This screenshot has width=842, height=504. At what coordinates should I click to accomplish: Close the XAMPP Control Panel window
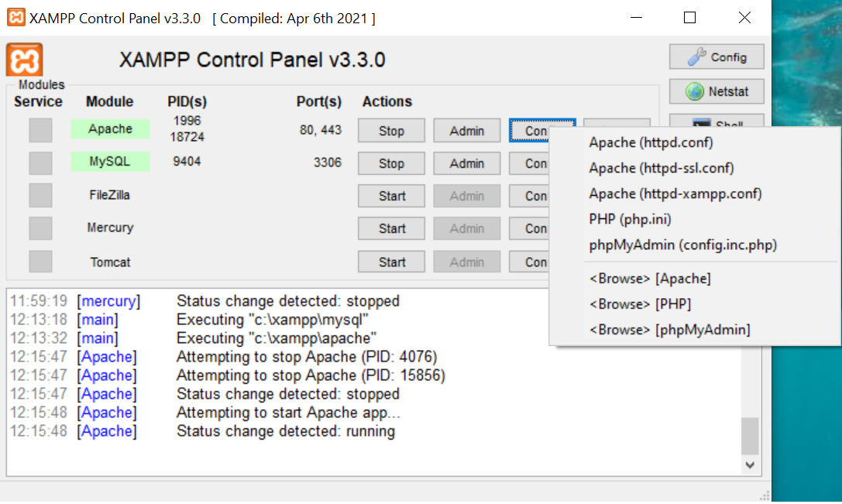click(x=745, y=18)
